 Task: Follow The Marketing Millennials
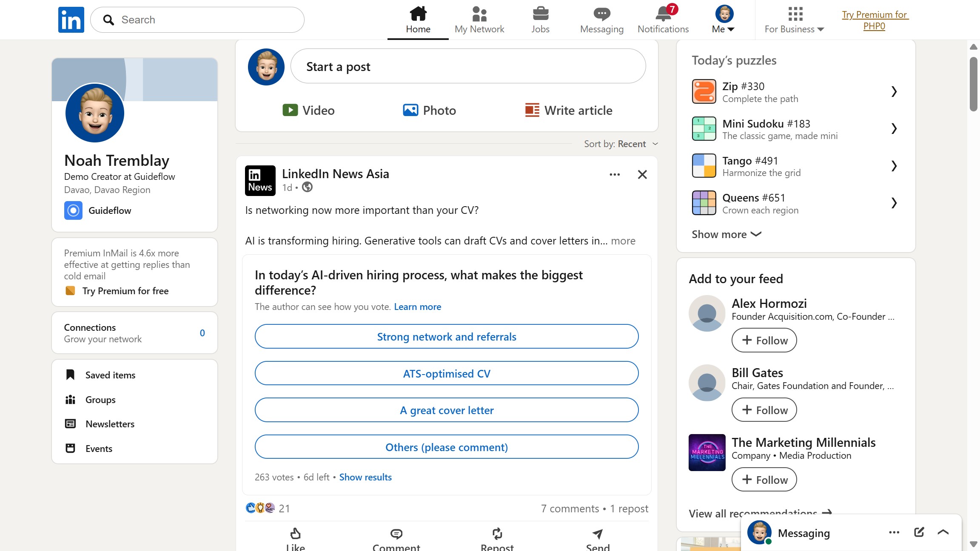[x=764, y=480]
